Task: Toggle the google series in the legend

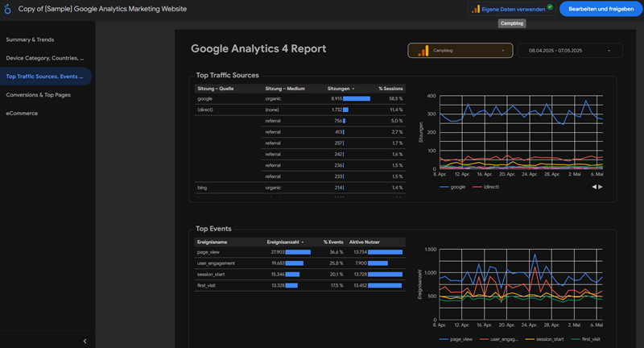Action: click(452, 187)
